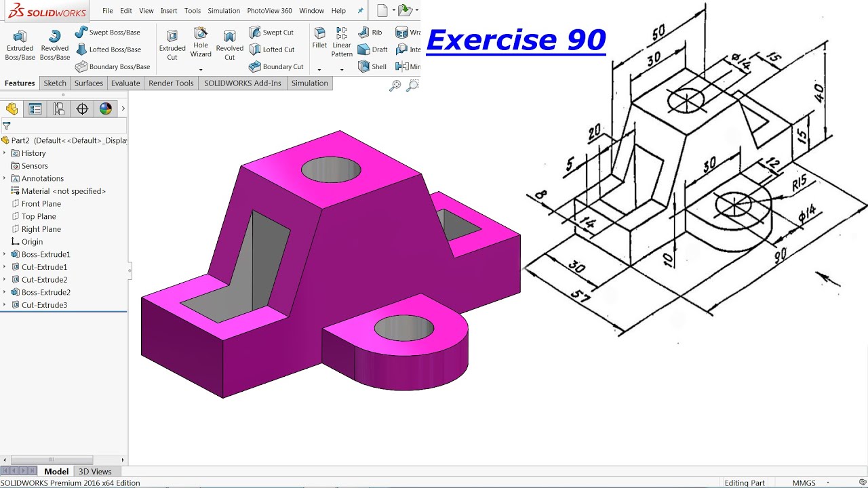This screenshot has height=488, width=868.
Task: Open the Linear Pattern dropdown arrow
Action: click(342, 69)
